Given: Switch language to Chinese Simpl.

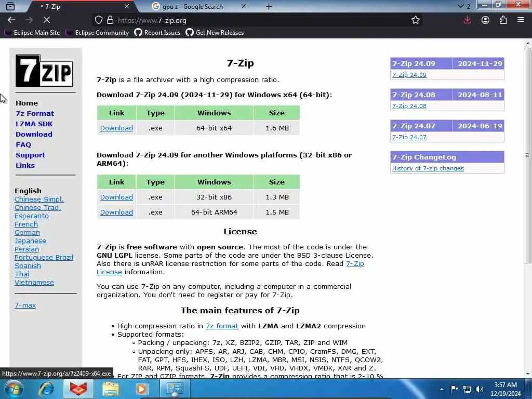Looking at the screenshot, I should [x=39, y=199].
